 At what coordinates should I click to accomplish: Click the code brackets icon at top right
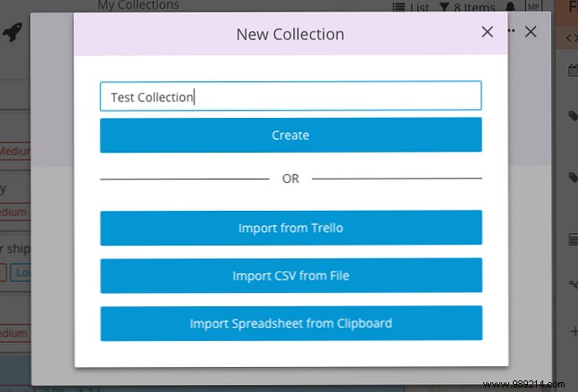[572, 38]
